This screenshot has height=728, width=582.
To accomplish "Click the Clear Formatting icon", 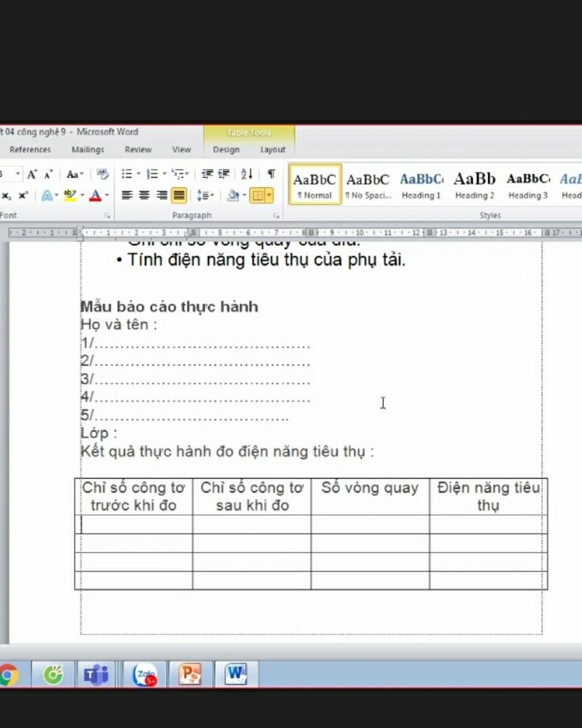I will (102, 174).
